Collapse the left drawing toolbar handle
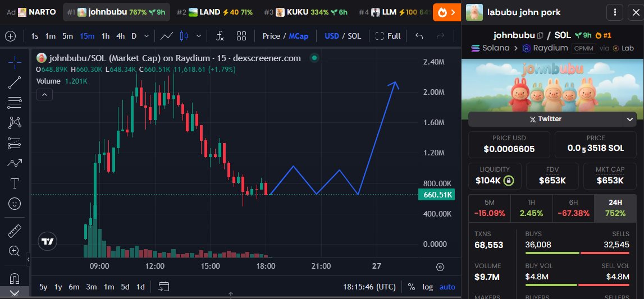Screen dimensions: 644x299 tap(28, 259)
